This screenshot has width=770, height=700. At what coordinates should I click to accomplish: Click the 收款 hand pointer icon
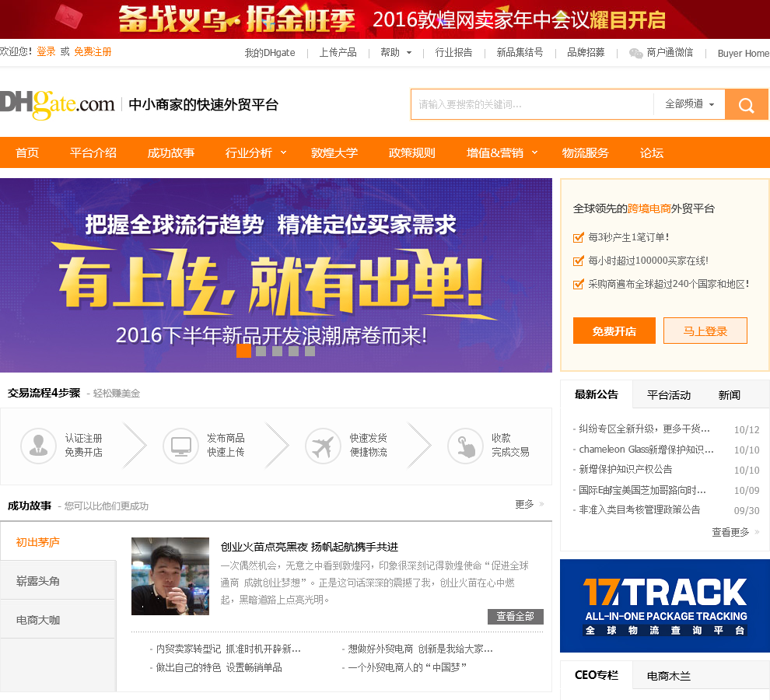pyautogui.click(x=465, y=446)
